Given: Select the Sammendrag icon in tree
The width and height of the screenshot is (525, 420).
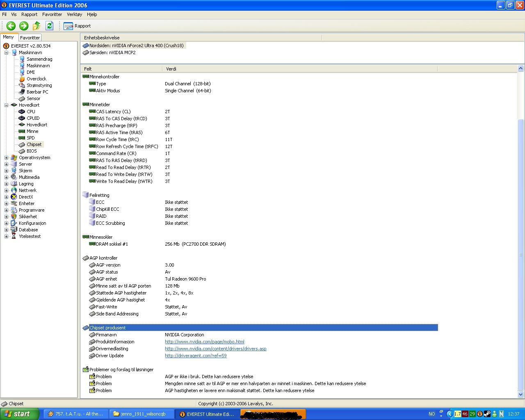Looking at the screenshot, I should [22, 59].
